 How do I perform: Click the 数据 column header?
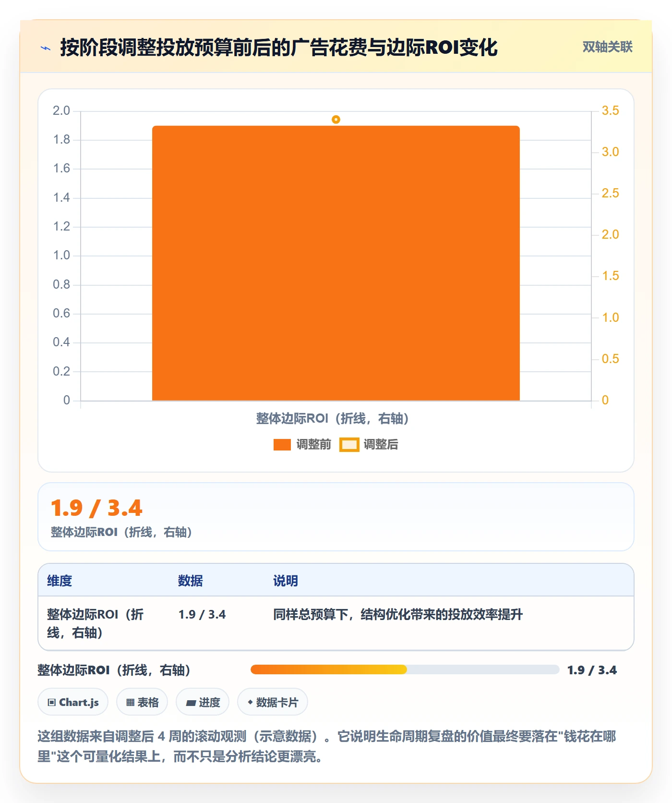click(x=191, y=581)
